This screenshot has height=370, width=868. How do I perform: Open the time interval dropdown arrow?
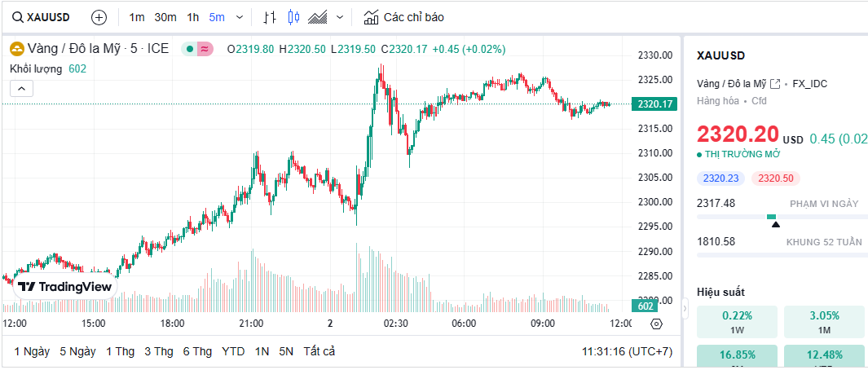pos(240,17)
